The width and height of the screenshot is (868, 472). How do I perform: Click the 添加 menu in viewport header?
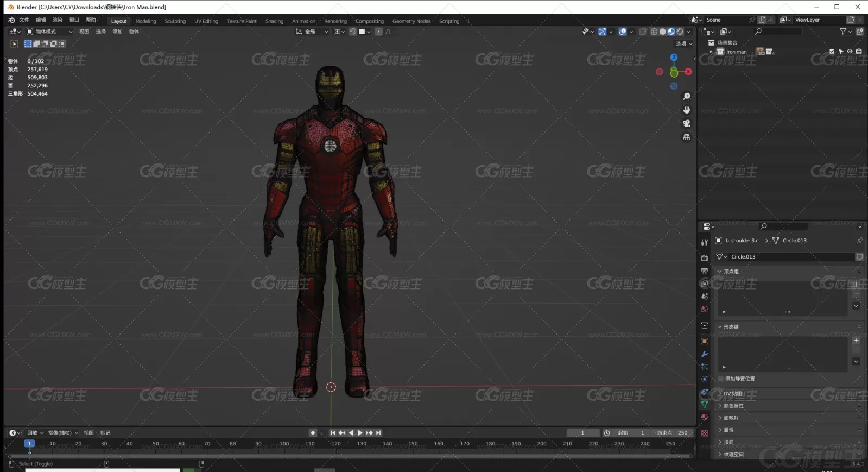[117, 32]
